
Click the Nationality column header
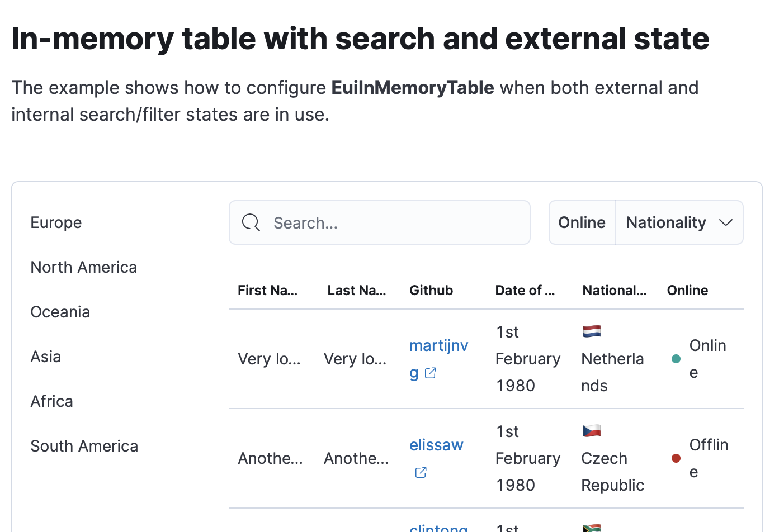[x=615, y=290]
